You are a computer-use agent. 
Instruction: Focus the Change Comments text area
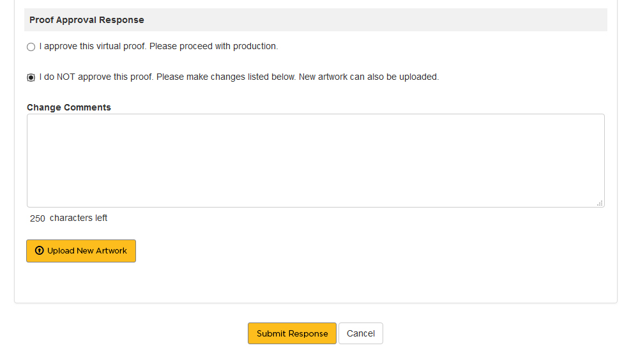coord(315,160)
